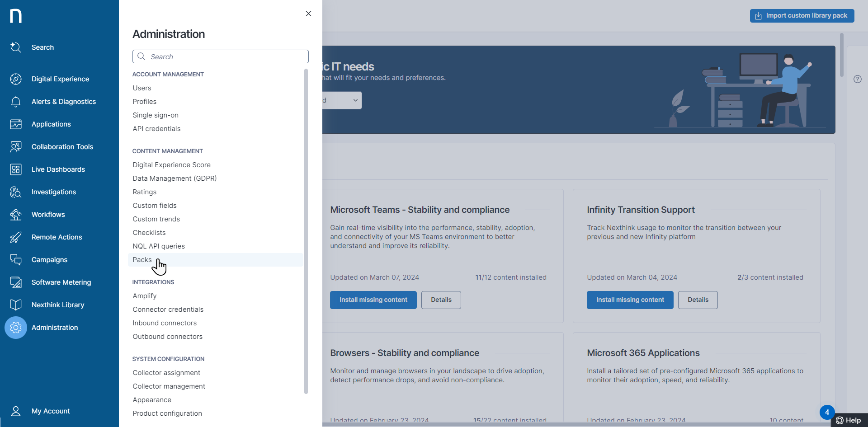This screenshot has height=427, width=868.
Task: Open Outbound connectors under Integrations
Action: point(167,337)
